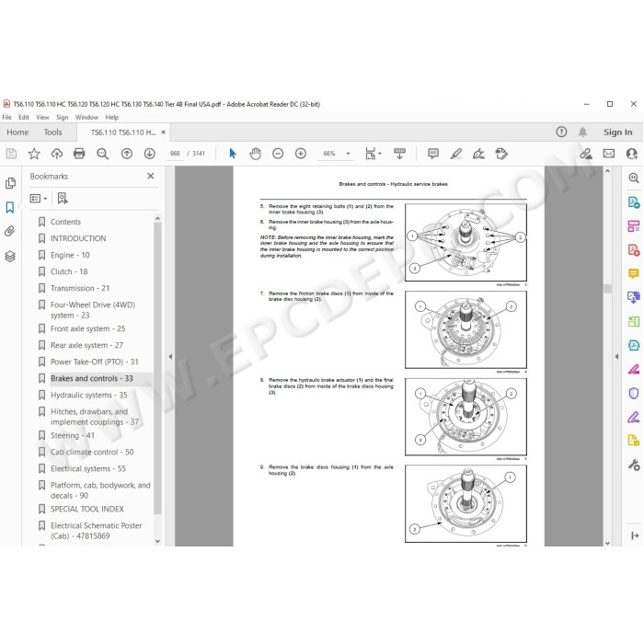The width and height of the screenshot is (644, 644).
Task: Jump to Steering - 41 bookmark
Action: point(73,435)
